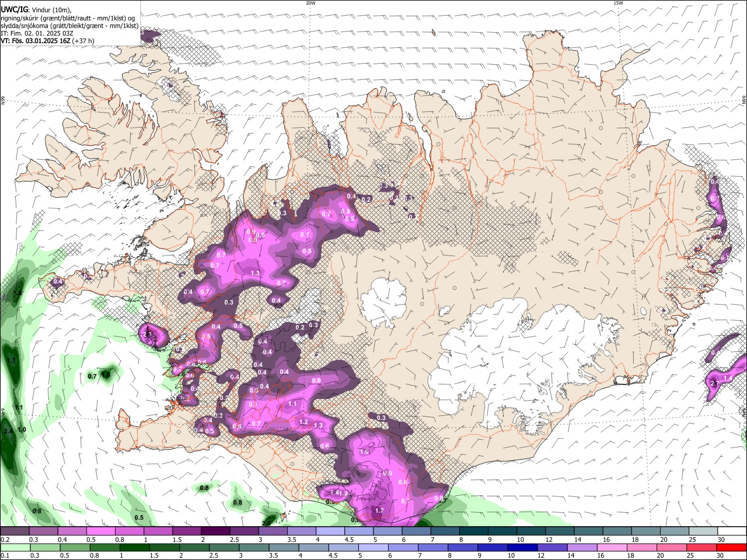Click the 'UWC/IG: Vindur (10m)' title text

pyautogui.click(x=36, y=10)
